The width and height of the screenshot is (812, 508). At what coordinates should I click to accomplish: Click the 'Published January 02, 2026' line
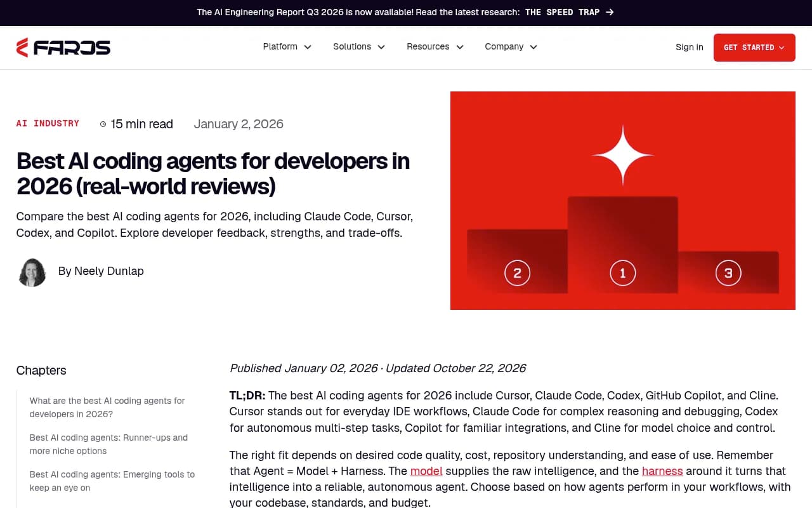pos(377,368)
